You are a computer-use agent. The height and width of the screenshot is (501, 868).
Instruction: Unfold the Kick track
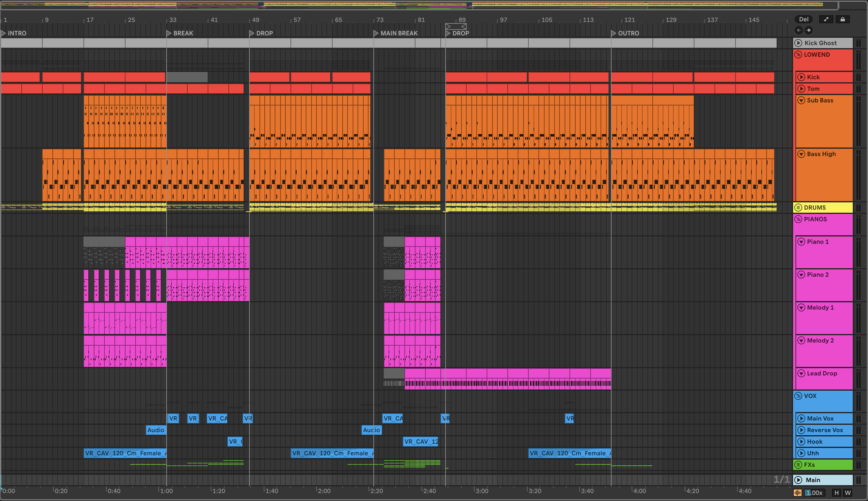click(x=801, y=77)
